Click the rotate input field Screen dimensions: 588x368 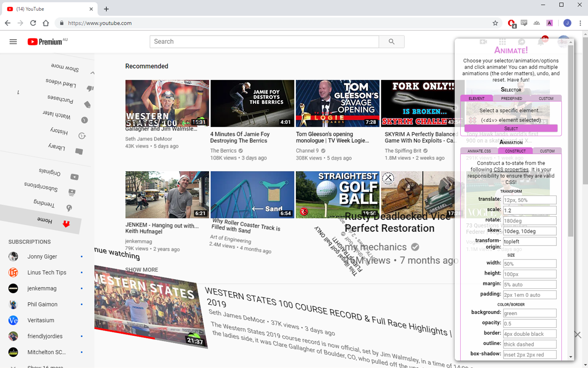(x=530, y=221)
